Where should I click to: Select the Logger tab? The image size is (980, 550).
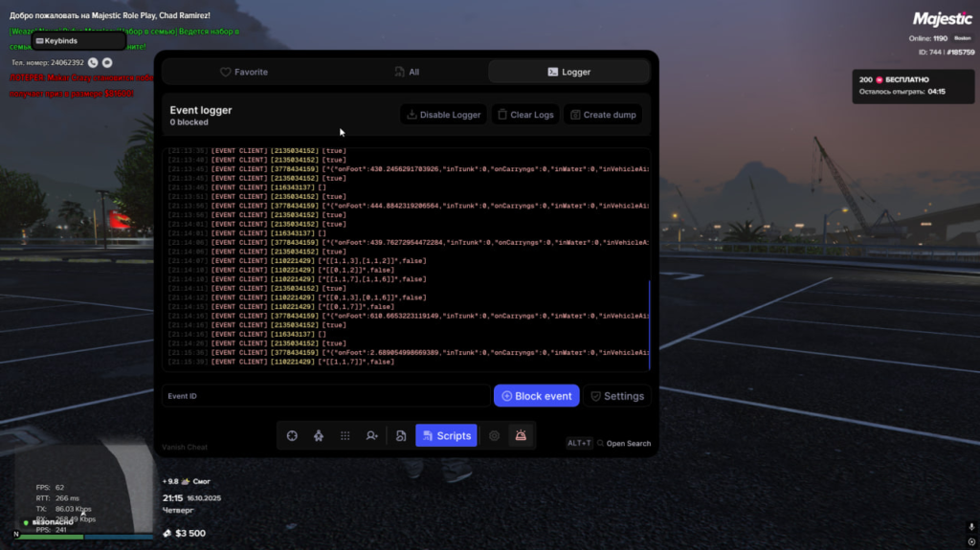[x=568, y=72]
